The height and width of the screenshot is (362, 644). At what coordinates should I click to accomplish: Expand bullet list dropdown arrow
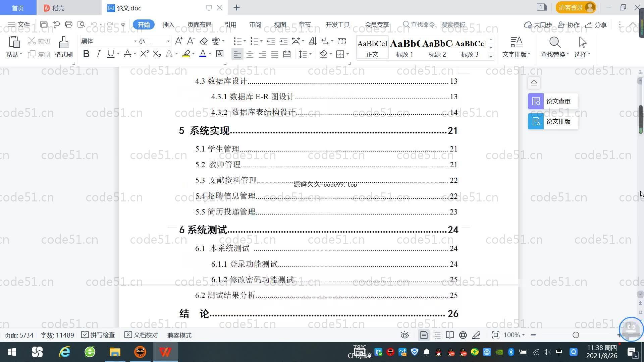tap(245, 41)
